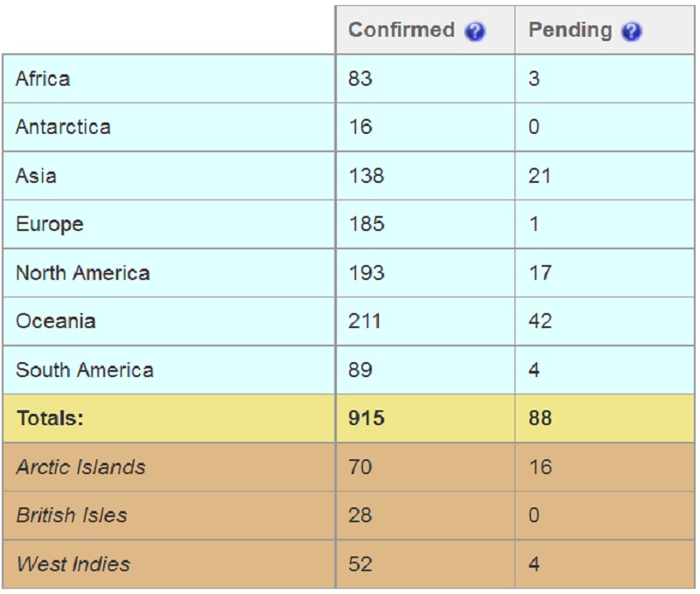
Task: Open the Oceania entry
Action: pyautogui.click(x=56, y=321)
